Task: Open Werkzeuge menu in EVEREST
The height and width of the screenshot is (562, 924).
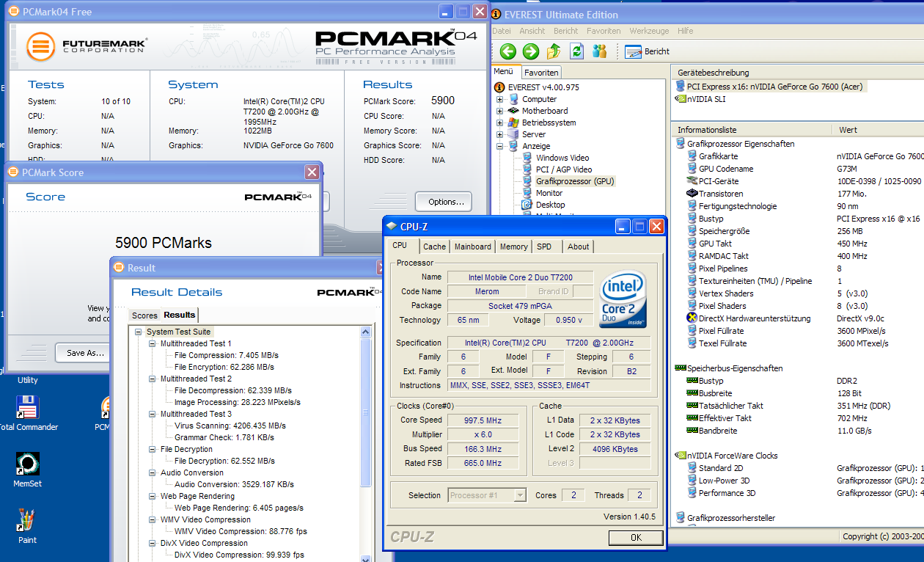Action: [x=649, y=31]
